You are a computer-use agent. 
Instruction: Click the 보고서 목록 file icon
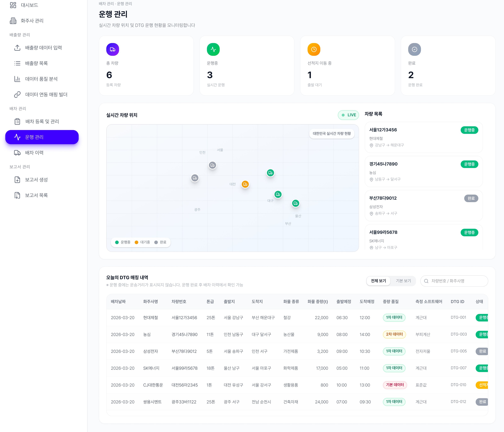coord(17,195)
